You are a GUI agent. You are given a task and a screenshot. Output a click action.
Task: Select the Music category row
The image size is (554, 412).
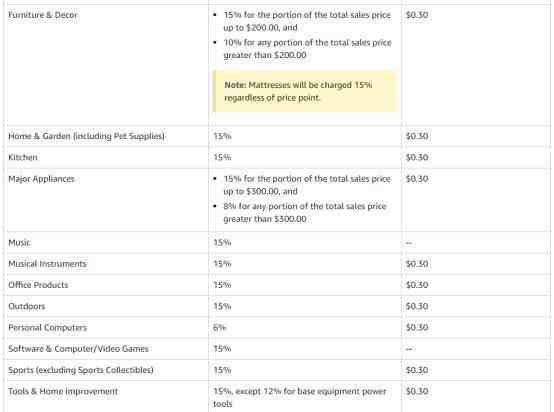click(277, 243)
